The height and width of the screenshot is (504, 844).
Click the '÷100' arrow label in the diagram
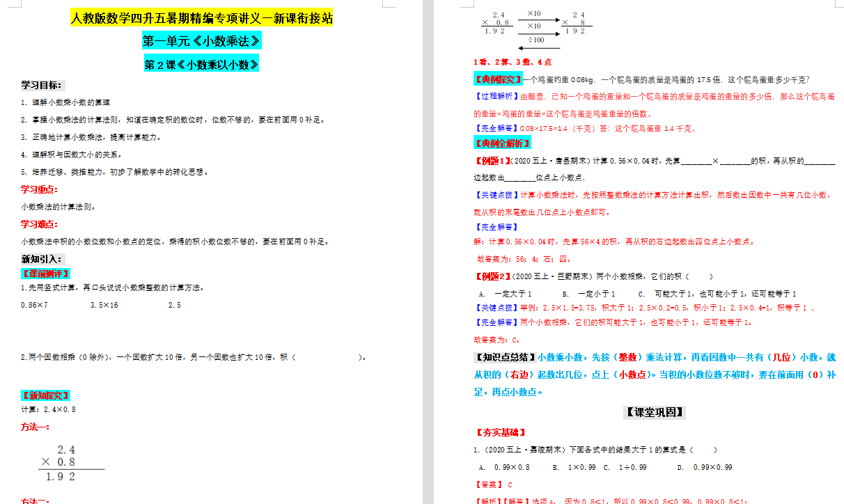(535, 39)
